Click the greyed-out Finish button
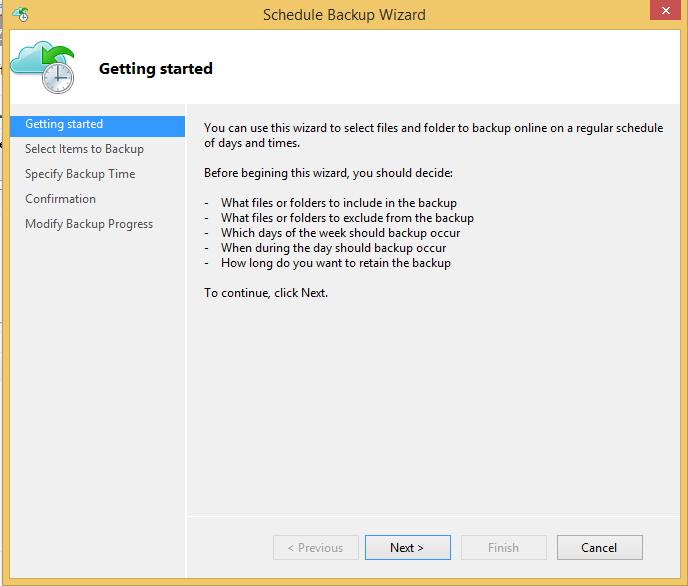The image size is (688, 586). pos(503,547)
